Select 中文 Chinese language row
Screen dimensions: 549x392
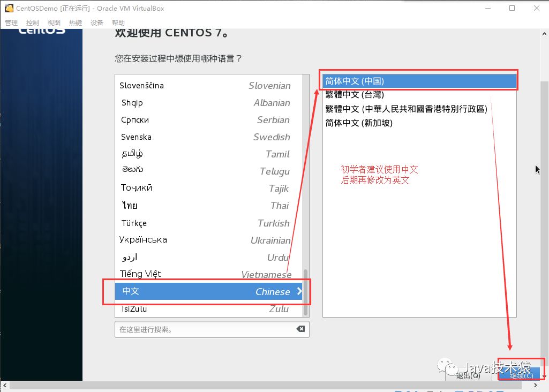click(209, 291)
